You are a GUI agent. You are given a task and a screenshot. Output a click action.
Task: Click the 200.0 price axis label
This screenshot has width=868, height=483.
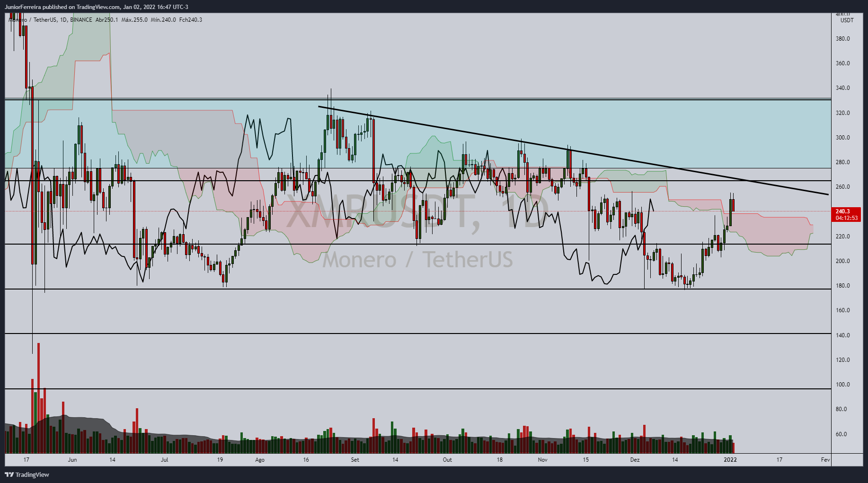click(x=843, y=261)
